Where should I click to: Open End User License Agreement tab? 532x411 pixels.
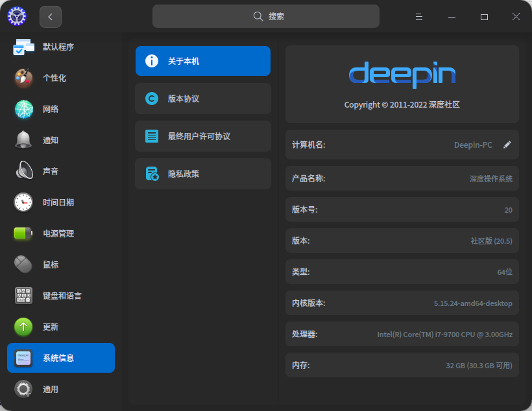pyautogui.click(x=203, y=136)
